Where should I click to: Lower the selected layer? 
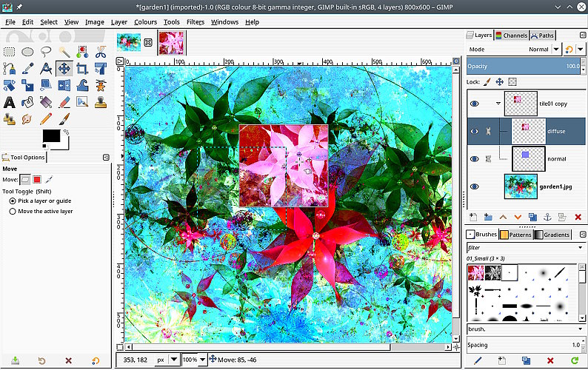tap(518, 217)
